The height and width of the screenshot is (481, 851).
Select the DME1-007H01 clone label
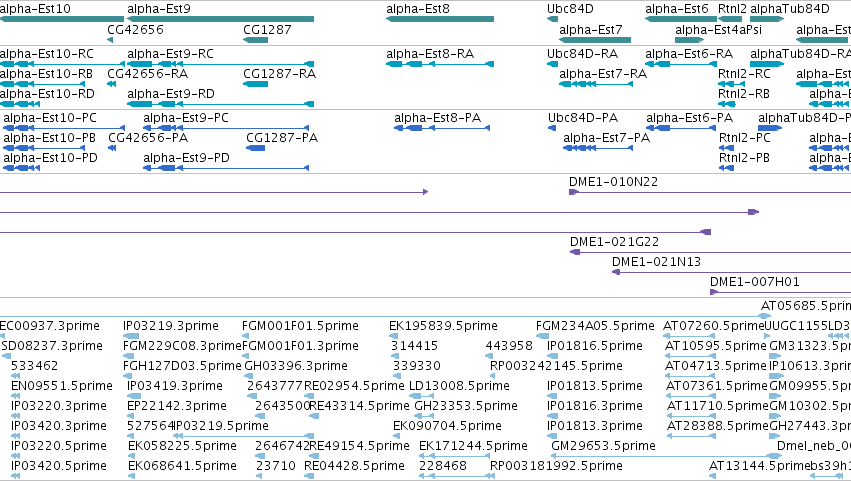755,282
